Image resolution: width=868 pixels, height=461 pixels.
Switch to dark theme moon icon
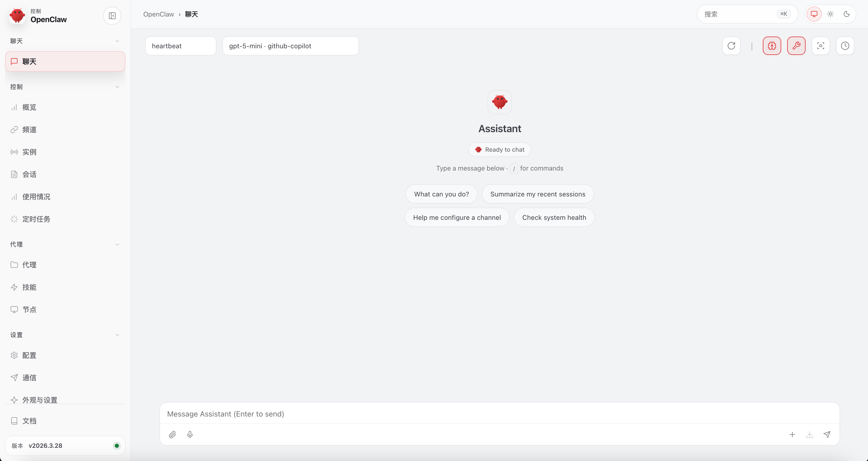click(846, 14)
